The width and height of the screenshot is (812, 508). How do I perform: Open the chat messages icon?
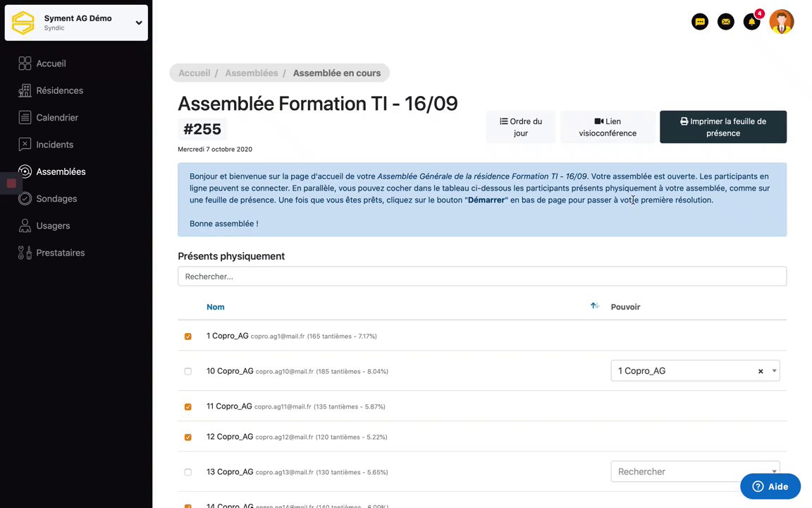pos(700,22)
